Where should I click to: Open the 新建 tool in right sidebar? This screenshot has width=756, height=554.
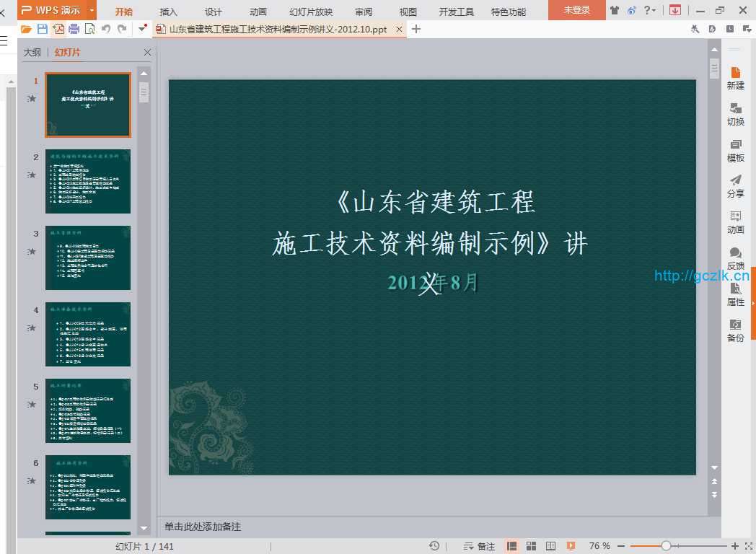(x=735, y=78)
